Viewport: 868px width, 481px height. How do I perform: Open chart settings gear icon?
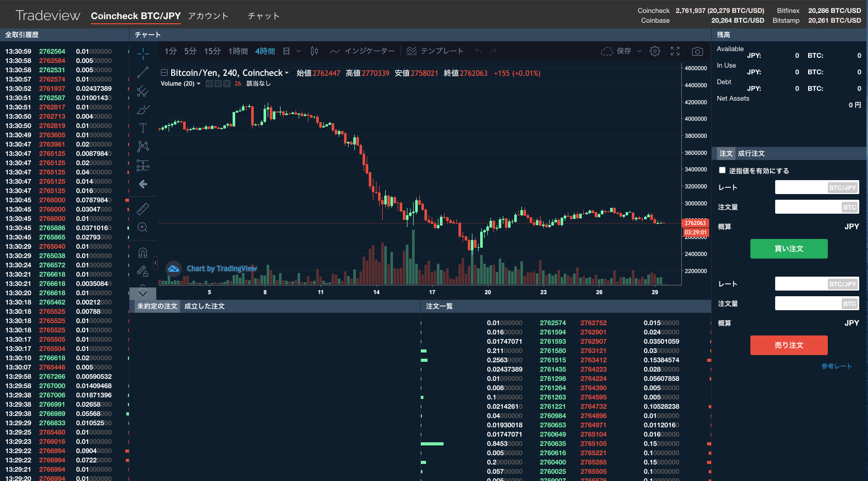(655, 51)
